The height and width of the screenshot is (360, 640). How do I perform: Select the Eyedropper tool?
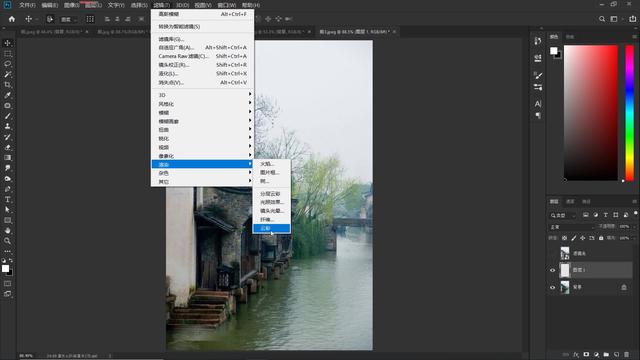point(7,95)
